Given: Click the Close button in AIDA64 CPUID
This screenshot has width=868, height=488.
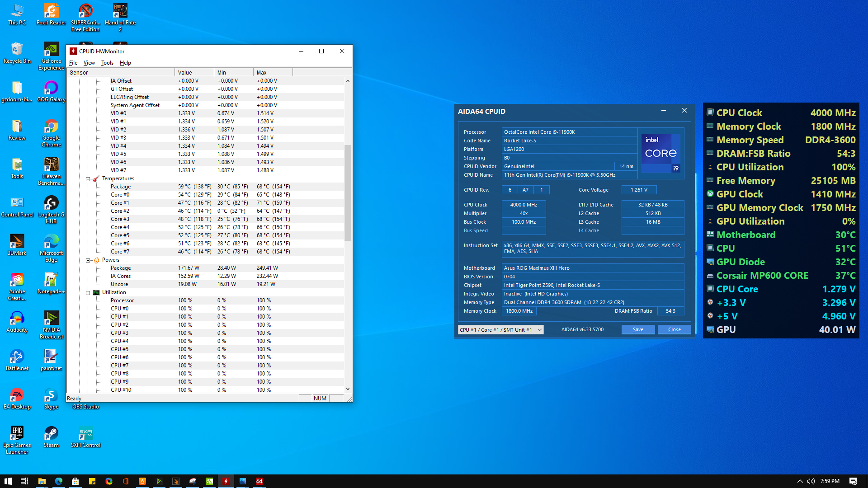Looking at the screenshot, I should coord(674,330).
